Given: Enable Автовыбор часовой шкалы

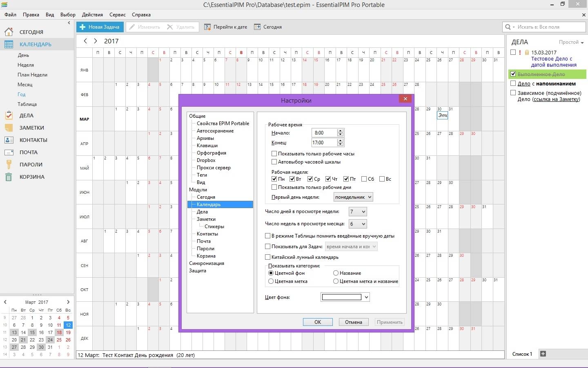Looking at the screenshot, I should (274, 162).
